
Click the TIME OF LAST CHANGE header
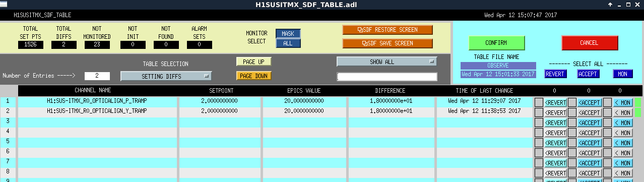point(484,91)
